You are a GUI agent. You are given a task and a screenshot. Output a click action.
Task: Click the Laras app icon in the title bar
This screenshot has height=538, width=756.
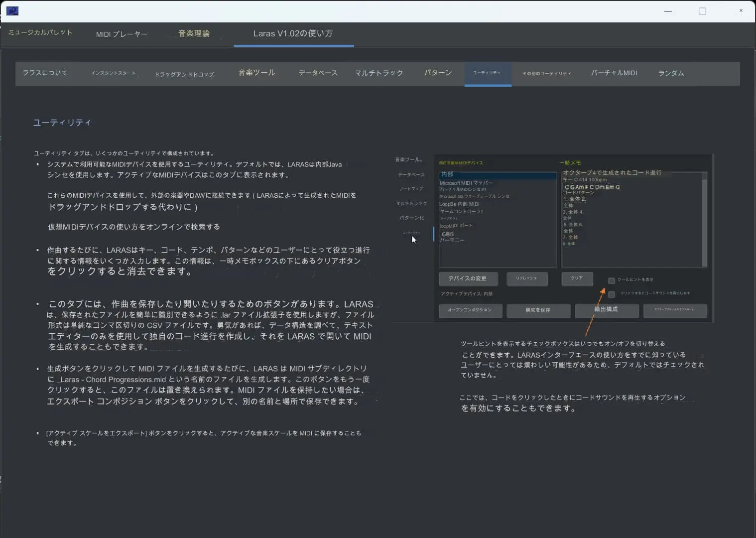click(12, 10)
